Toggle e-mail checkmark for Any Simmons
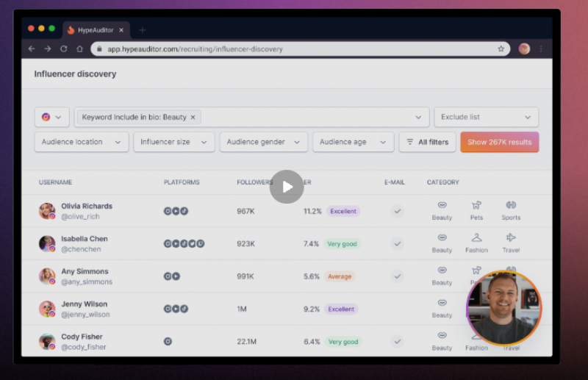588x380 pixels. (398, 276)
